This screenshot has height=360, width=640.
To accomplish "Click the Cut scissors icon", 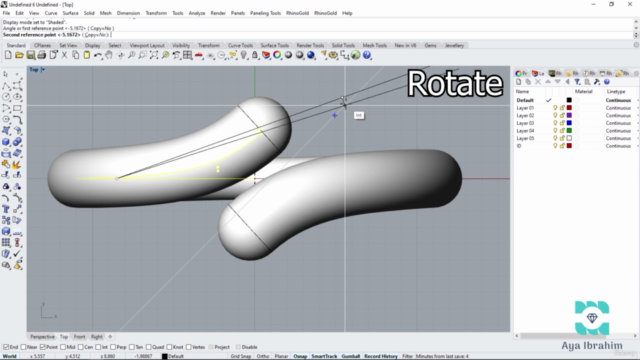I will [64, 55].
